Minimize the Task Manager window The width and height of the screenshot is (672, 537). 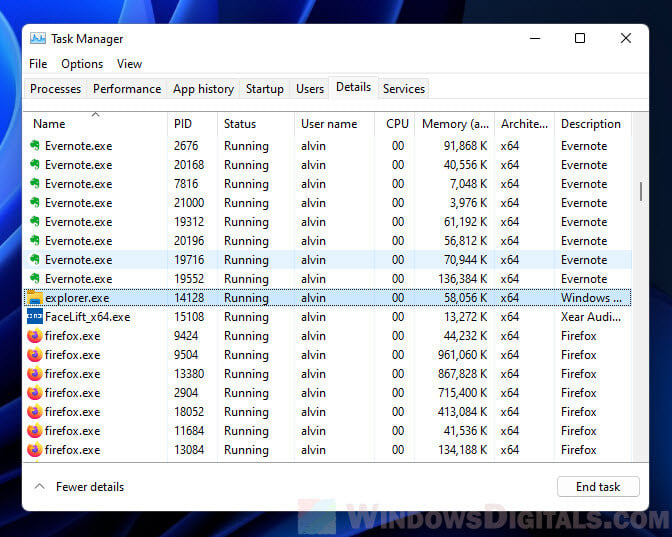click(534, 38)
